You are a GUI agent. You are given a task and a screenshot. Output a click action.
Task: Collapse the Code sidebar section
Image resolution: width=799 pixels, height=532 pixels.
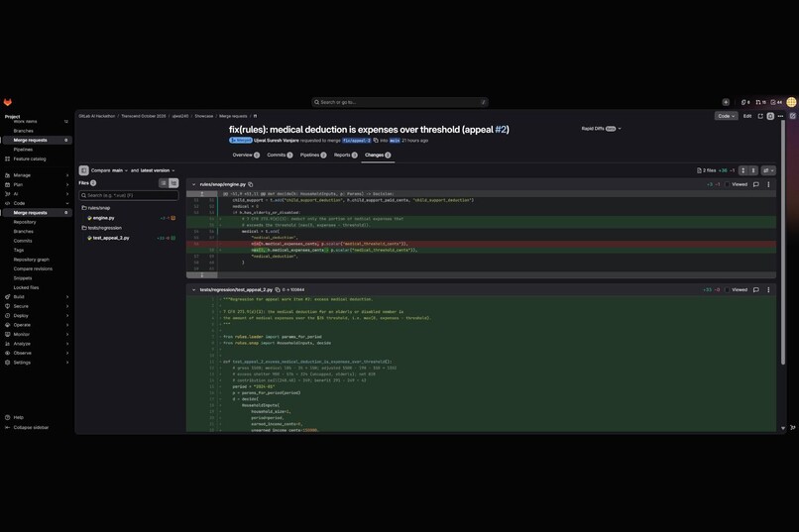point(37,203)
